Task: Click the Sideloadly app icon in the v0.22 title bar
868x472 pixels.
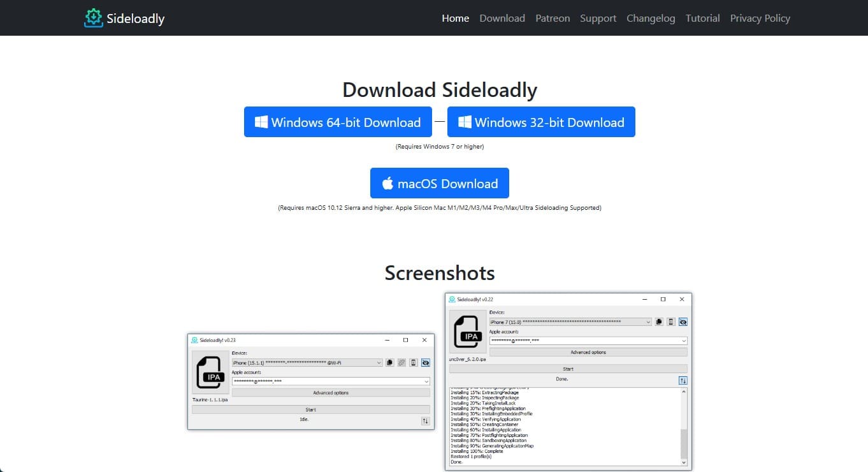Action: click(x=452, y=299)
